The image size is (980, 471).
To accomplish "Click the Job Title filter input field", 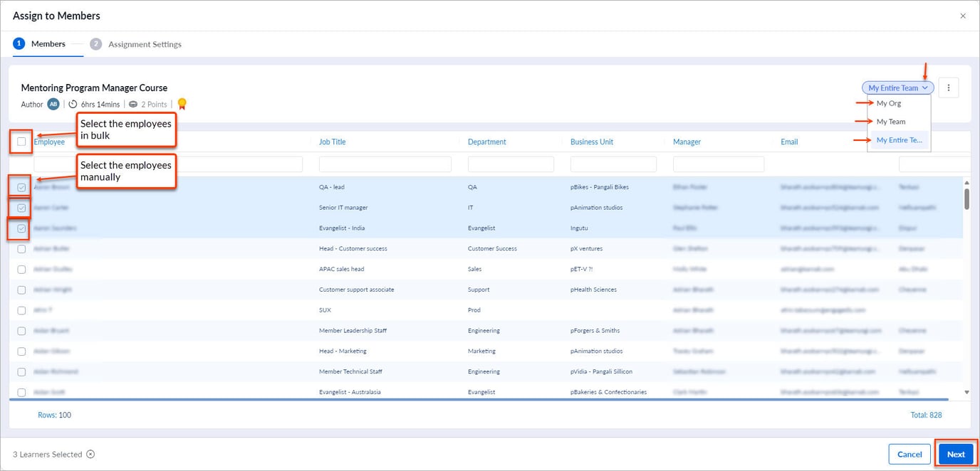I will [x=385, y=164].
